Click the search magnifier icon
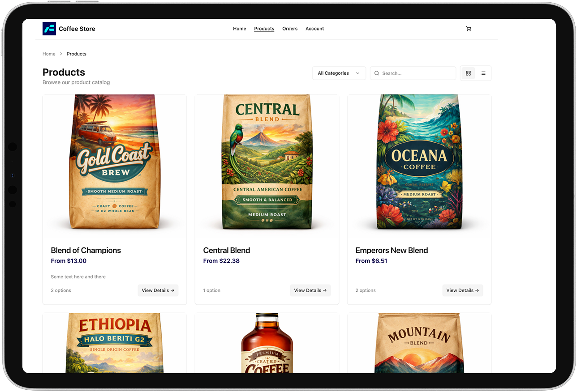The image size is (577, 392). [377, 73]
